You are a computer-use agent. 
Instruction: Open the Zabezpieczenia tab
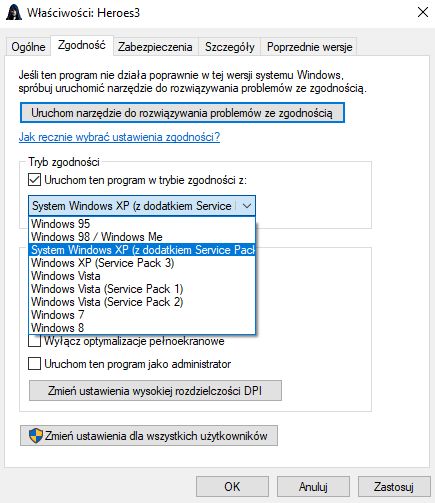(x=155, y=47)
